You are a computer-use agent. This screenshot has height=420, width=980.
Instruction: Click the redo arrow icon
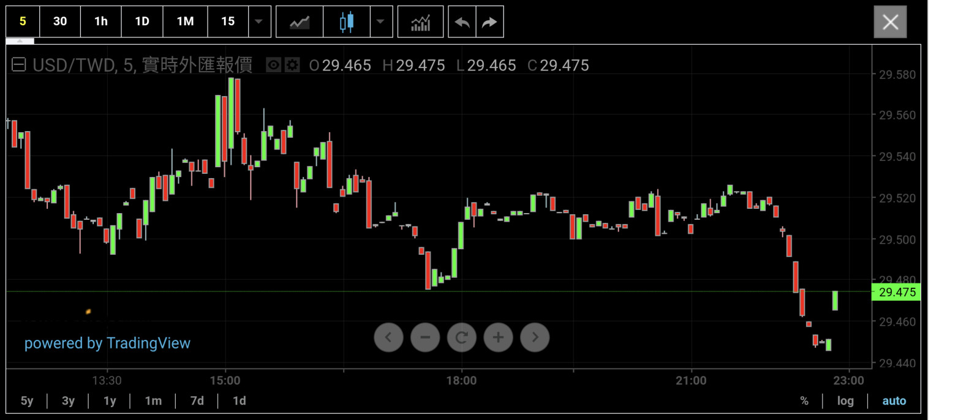[x=489, y=22]
